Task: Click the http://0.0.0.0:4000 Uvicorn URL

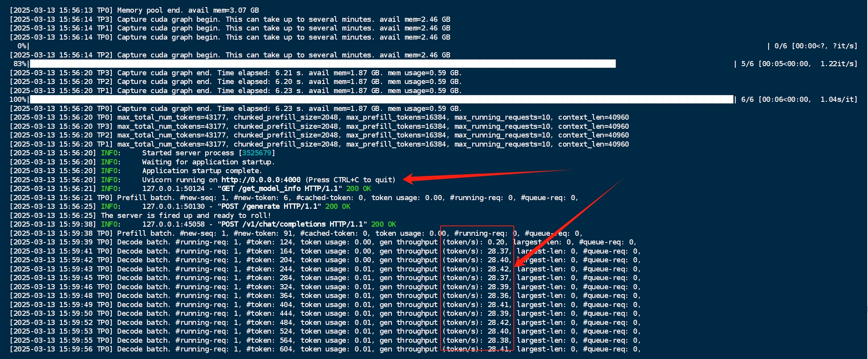Action: [261, 180]
